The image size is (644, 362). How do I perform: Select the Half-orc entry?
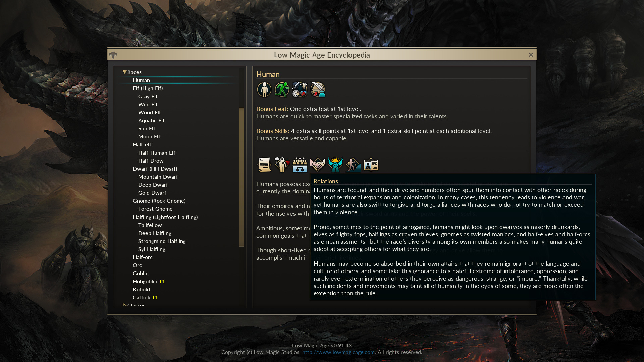coord(143,257)
